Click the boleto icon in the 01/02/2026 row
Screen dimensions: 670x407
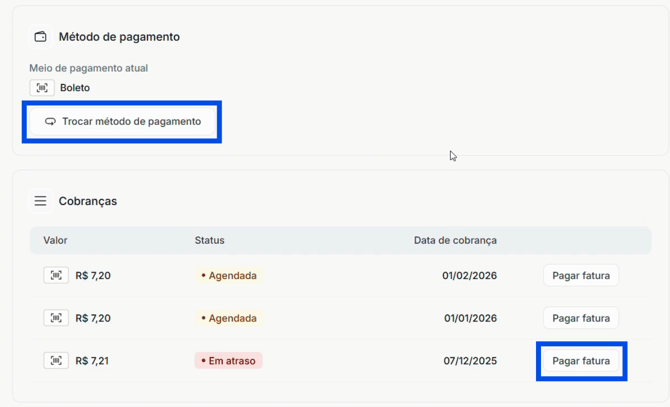pos(56,275)
